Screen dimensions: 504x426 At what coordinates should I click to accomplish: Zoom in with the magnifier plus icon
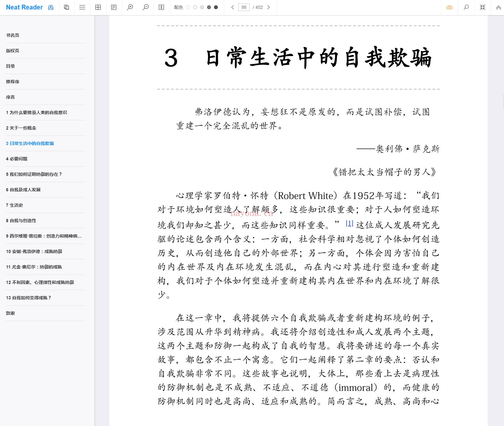click(x=130, y=7)
